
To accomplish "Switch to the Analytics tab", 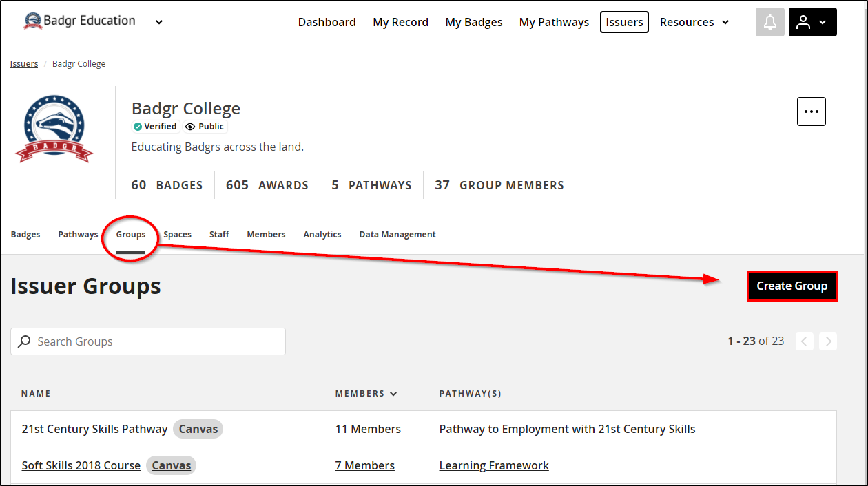I will (322, 235).
